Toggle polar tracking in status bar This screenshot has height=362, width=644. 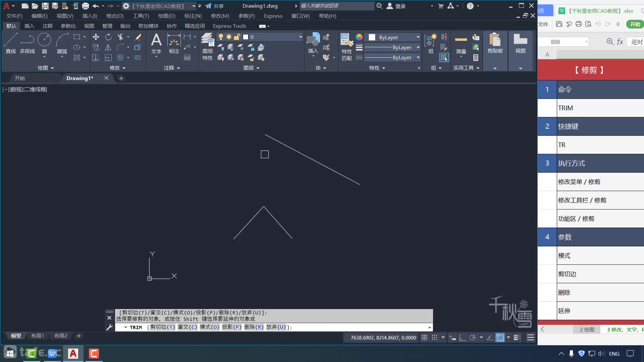click(473, 338)
